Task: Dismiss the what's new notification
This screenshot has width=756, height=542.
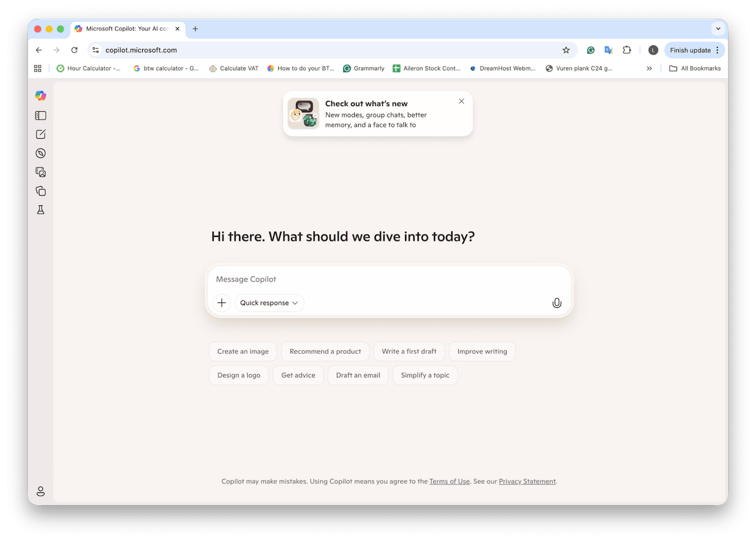Action: (x=461, y=101)
